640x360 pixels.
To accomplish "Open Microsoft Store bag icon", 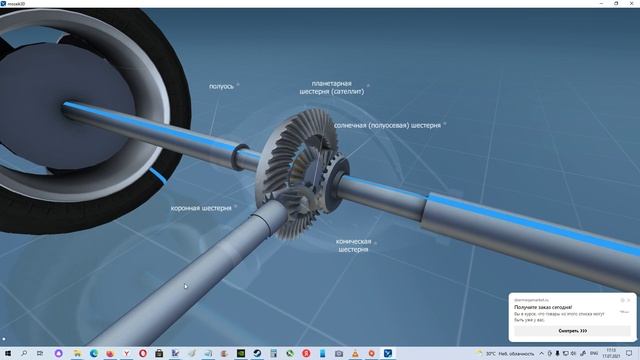I will 159,353.
